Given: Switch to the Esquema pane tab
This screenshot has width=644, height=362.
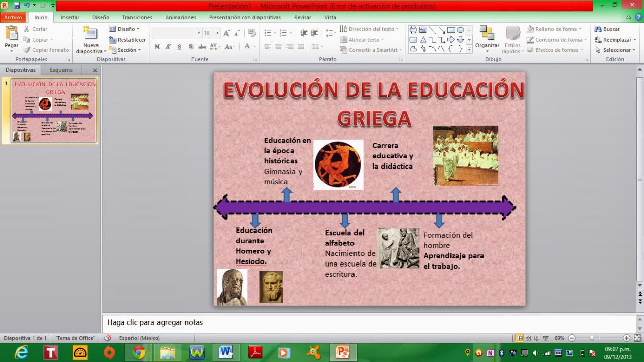Looking at the screenshot, I should tap(61, 70).
